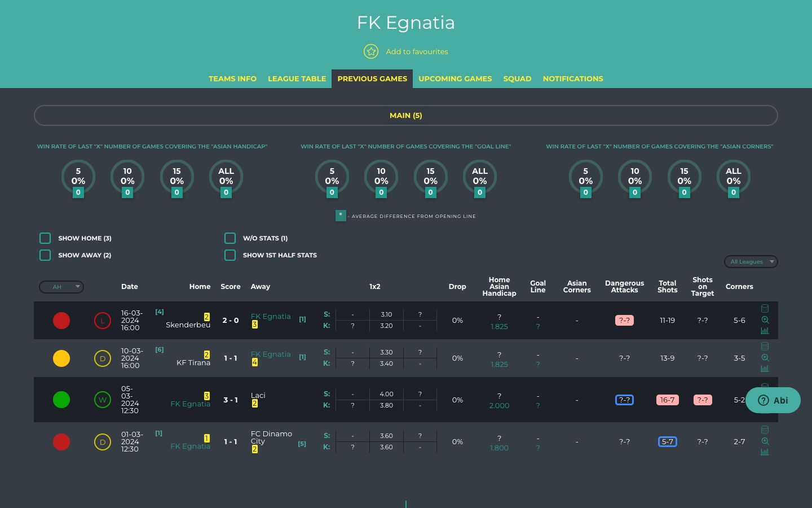812x508 pixels.
Task: Click the Goal Line ALL games circle
Action: pos(480,177)
